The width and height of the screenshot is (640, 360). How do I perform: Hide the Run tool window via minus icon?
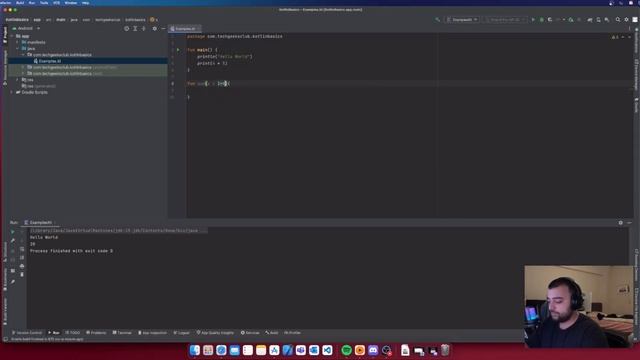click(x=629, y=223)
